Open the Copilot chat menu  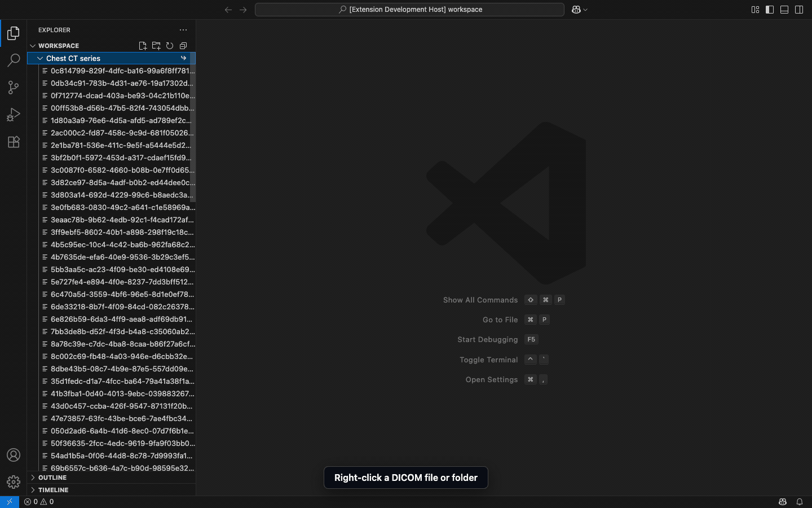[x=580, y=10]
